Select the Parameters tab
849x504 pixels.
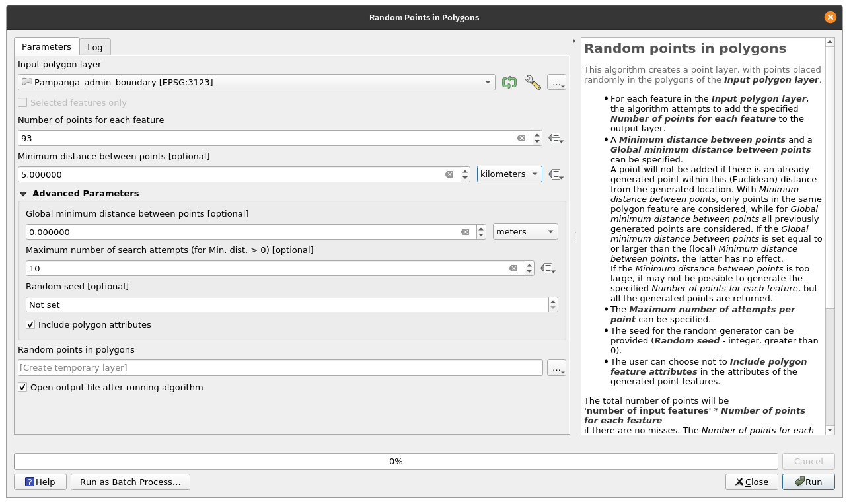tap(46, 47)
